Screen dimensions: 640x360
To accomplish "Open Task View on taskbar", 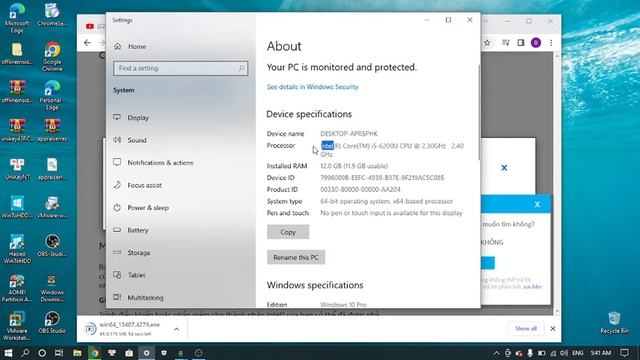I will 59,353.
